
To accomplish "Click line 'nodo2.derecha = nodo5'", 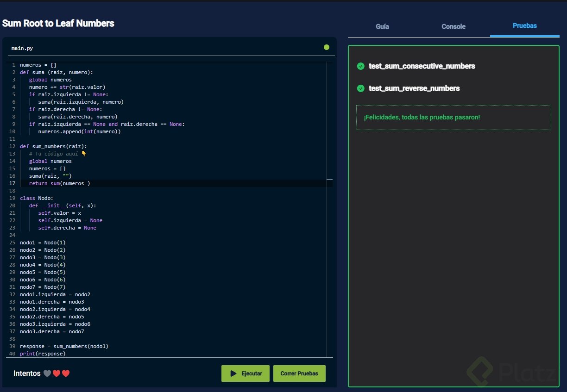I will click(52, 317).
